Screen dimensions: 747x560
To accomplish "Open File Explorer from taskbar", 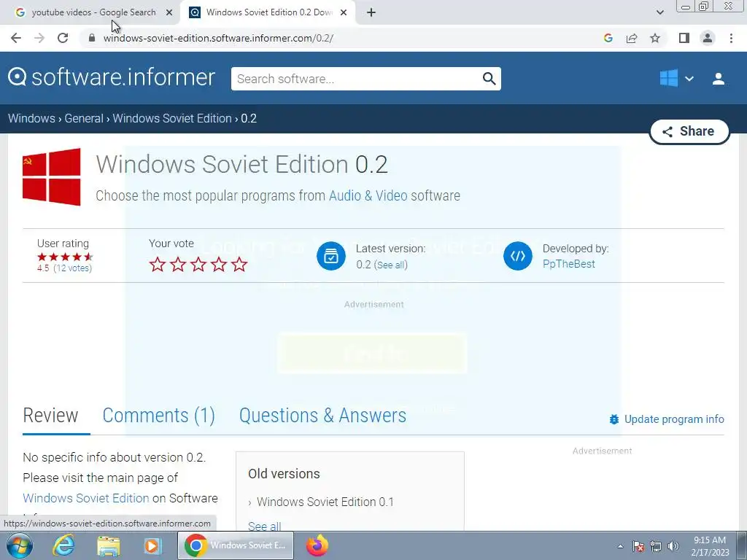I will point(108,545).
